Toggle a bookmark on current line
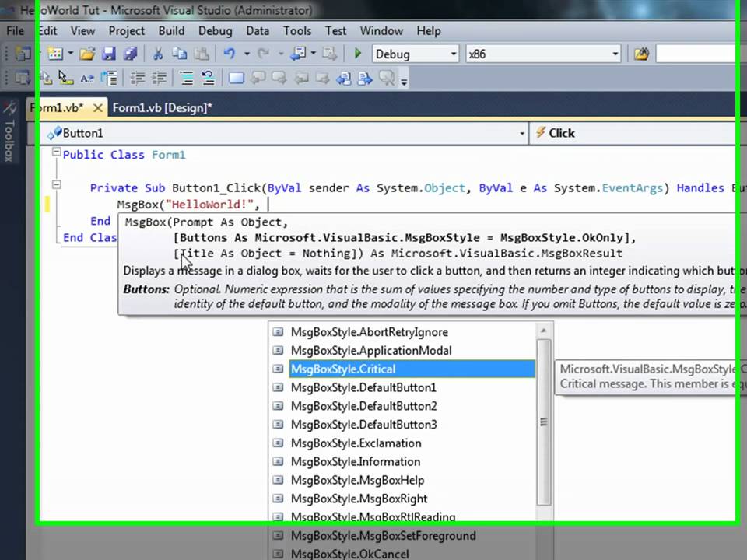The width and height of the screenshot is (747, 560). (237, 78)
